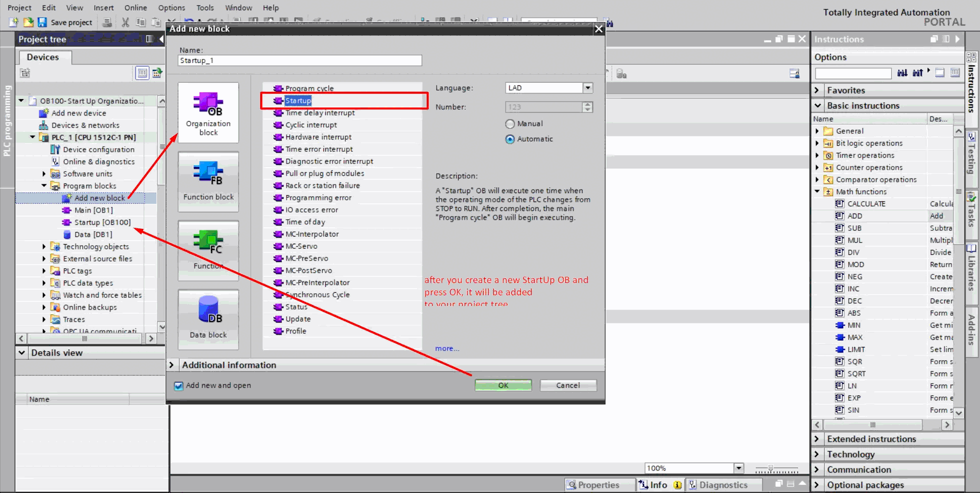Toggle the Add new and open checkbox
The width and height of the screenshot is (980, 493).
[179, 386]
